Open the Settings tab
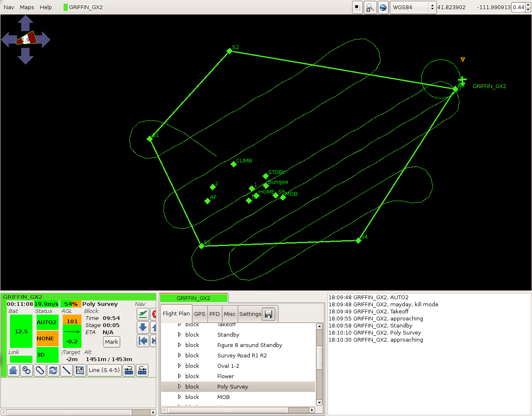The height and width of the screenshot is (416, 532). 250,314
